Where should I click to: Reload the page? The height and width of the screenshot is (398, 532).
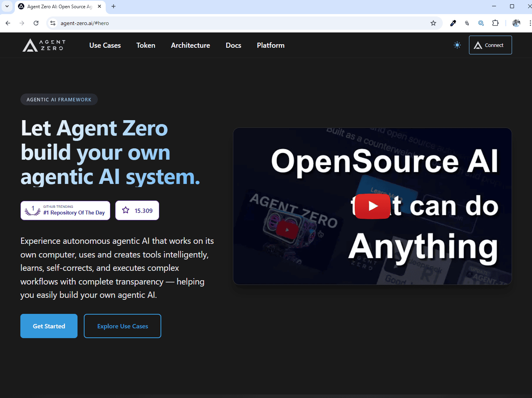click(x=36, y=23)
